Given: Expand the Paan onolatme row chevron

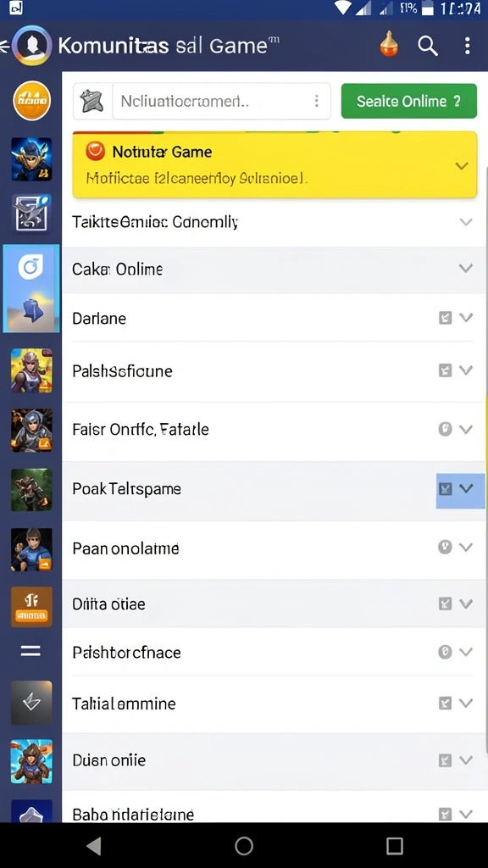Looking at the screenshot, I should 466,548.
